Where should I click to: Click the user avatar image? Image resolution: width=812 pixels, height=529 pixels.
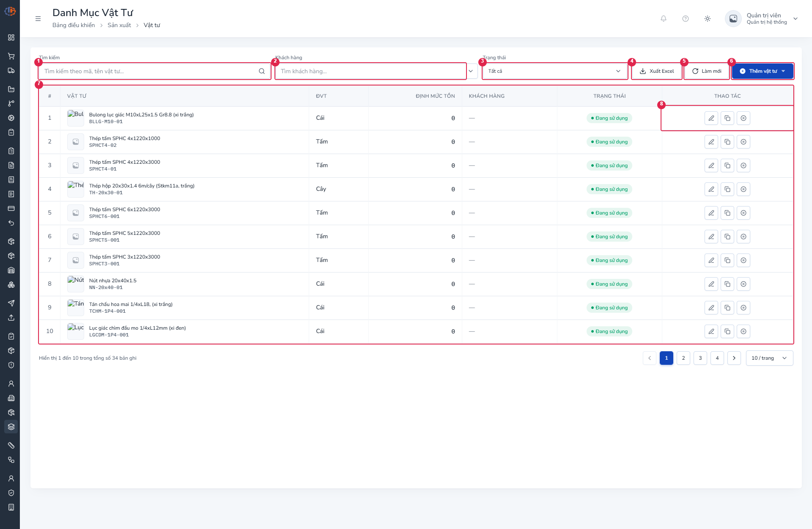[x=733, y=19]
